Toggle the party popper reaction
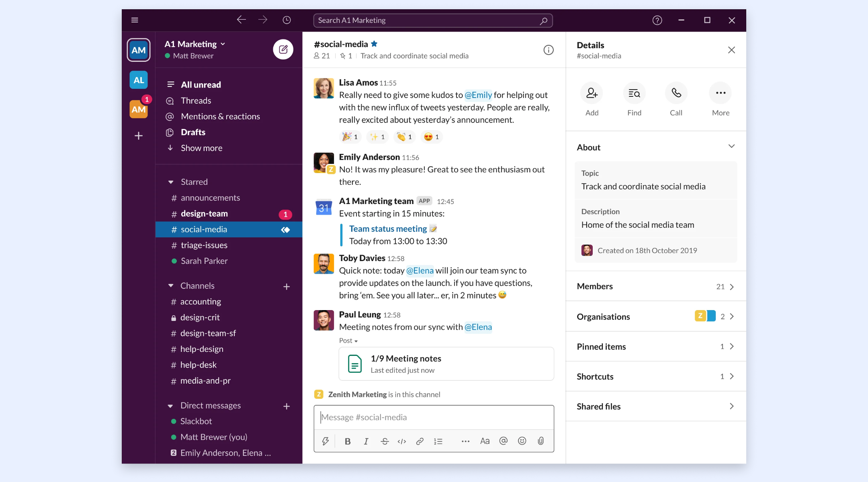The image size is (868, 482). (350, 137)
